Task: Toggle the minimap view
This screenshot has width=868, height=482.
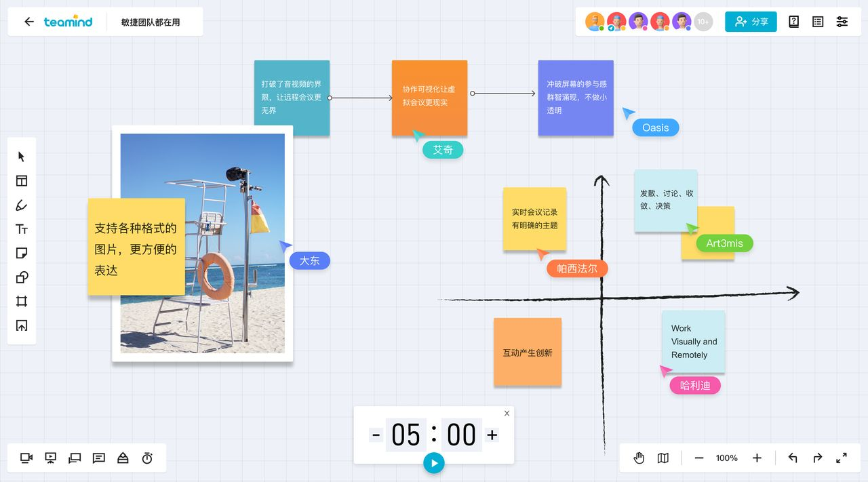Action: 663,458
